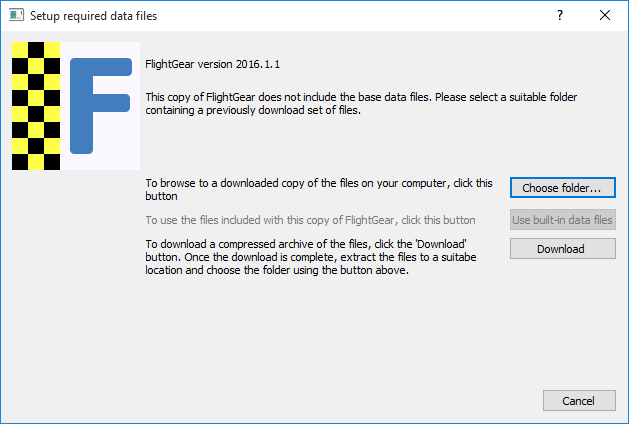Click the lone word 'button' under browse text
Screen dimensions: 629x424
[161, 196]
